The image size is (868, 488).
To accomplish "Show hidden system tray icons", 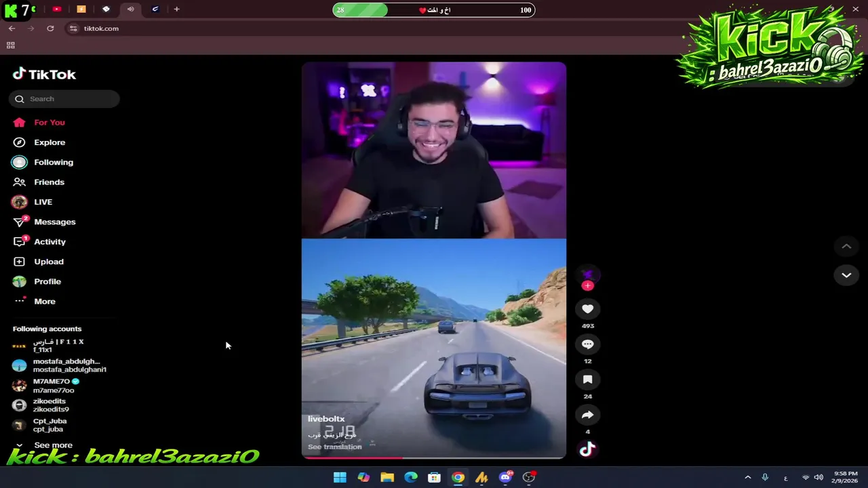I will point(748,478).
